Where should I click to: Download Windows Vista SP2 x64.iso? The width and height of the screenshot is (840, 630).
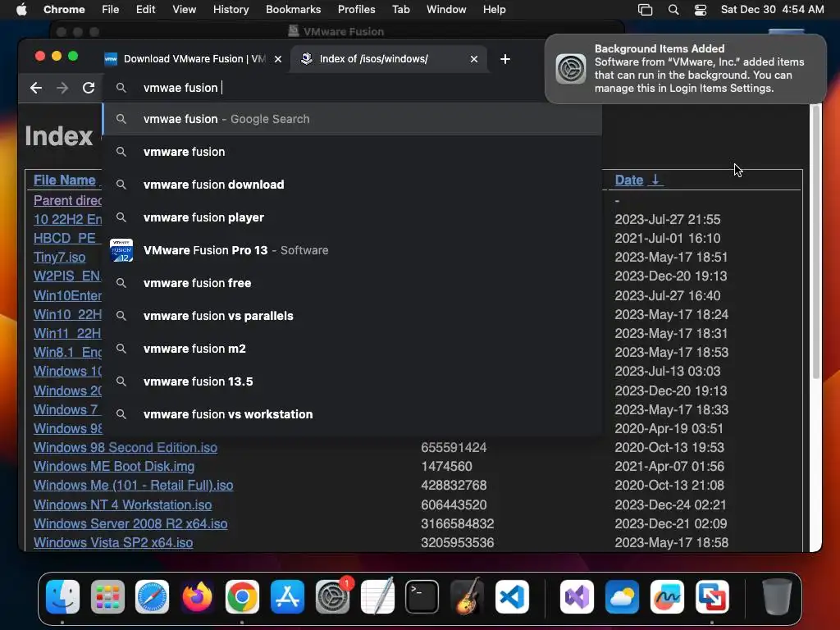point(113,543)
